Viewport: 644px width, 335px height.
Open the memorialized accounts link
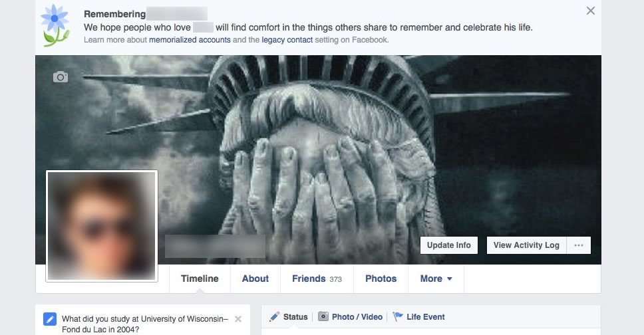tap(190, 40)
